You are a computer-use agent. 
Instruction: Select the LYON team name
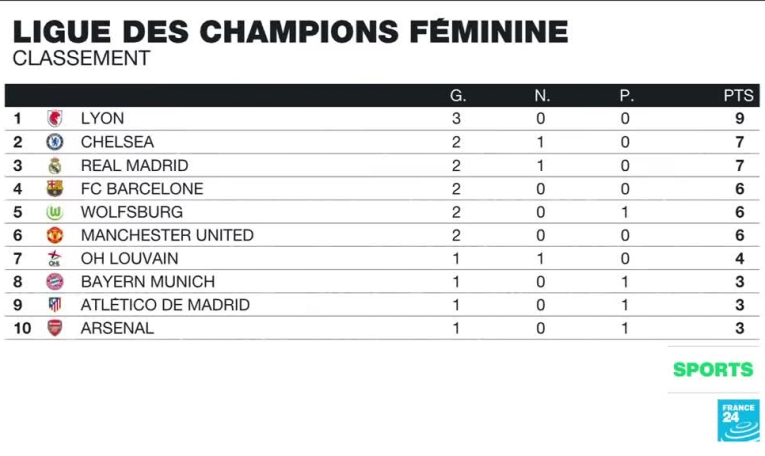102,118
